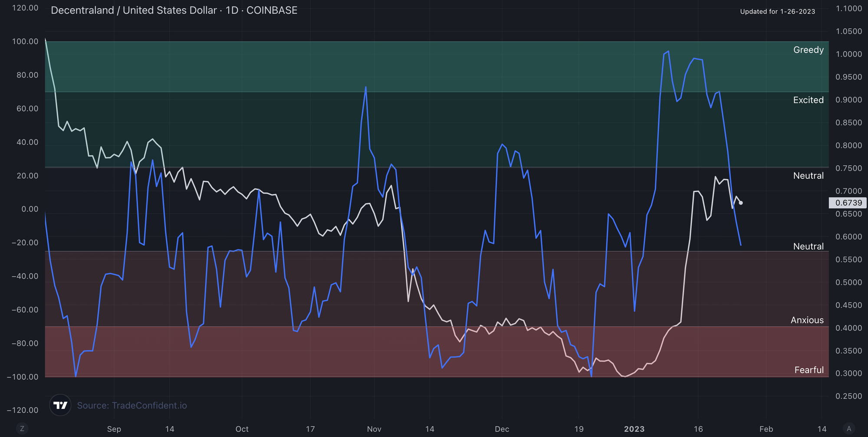
Task: Click the last price dot on the white line
Action: click(741, 203)
